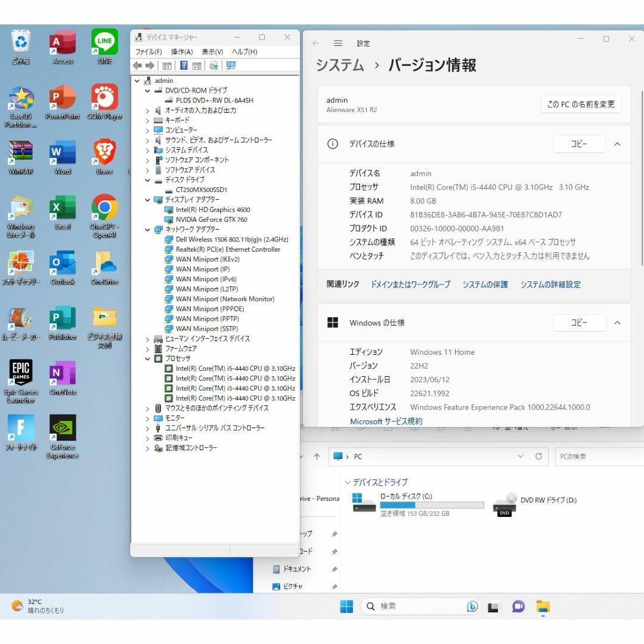This screenshot has width=644, height=644.
Task: Open the ドメインまたはワークグループ link
Action: 410,284
